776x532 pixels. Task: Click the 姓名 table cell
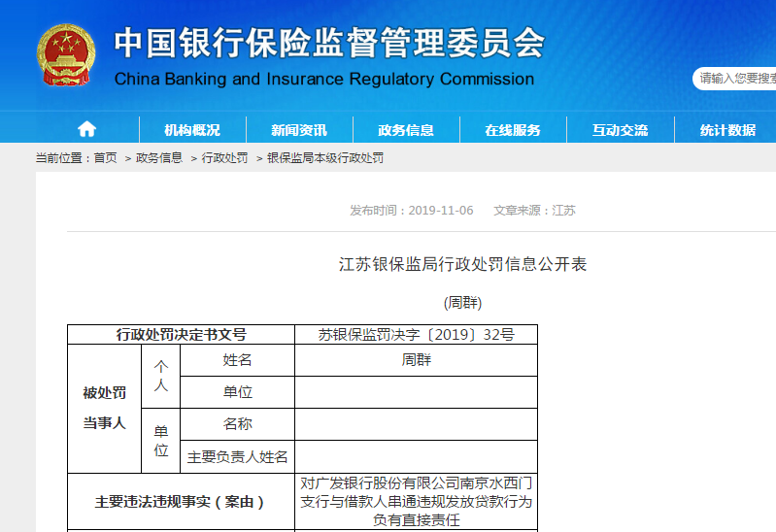point(238,360)
